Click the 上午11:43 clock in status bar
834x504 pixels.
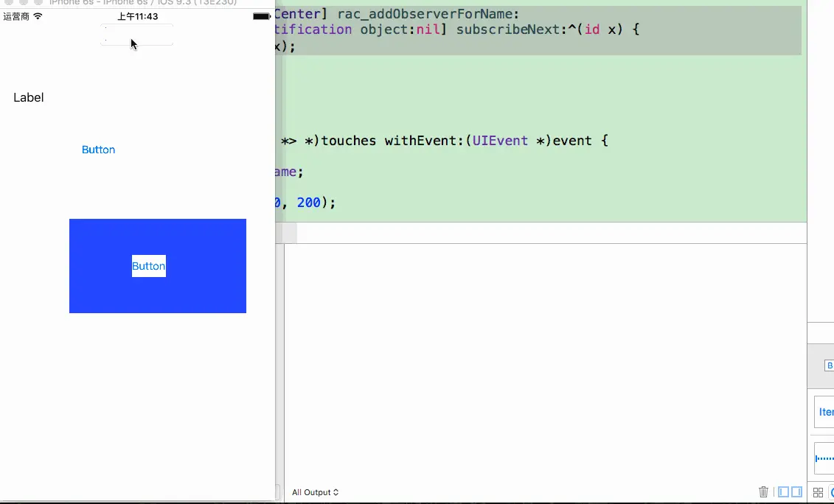click(138, 16)
